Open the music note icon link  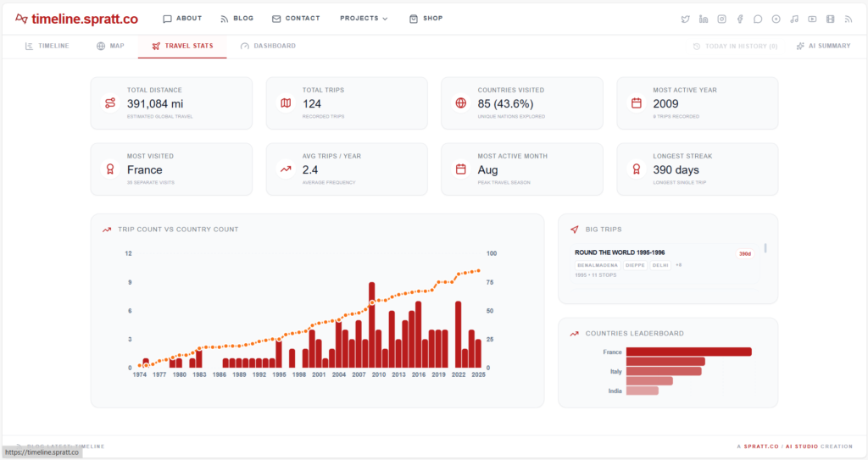pos(794,19)
